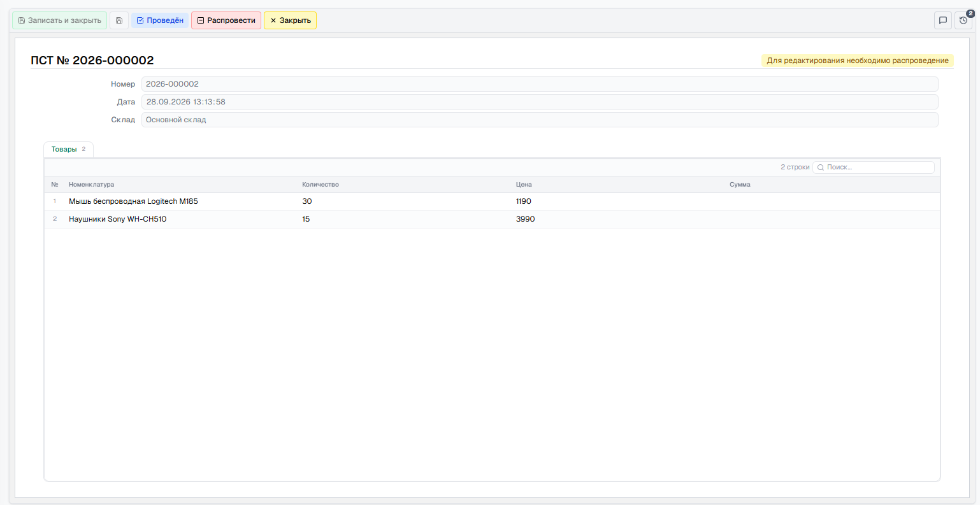The image size is (980, 505).
Task: Click the Дата field
Action: [540, 102]
